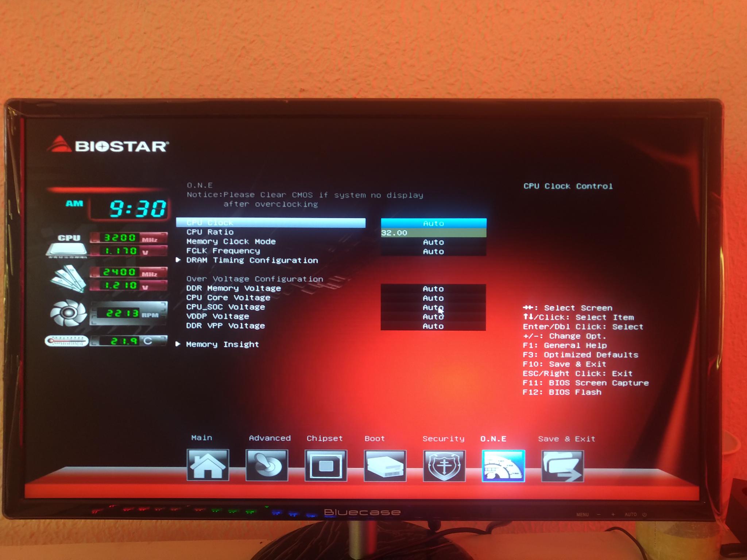The image size is (747, 560).
Task: Switch to the Security tab label
Action: tap(444, 439)
